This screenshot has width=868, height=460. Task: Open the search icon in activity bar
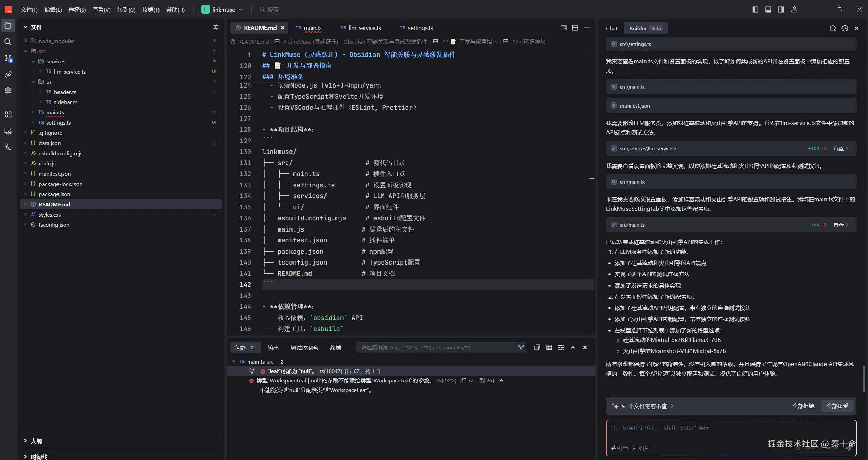pyautogui.click(x=8, y=42)
